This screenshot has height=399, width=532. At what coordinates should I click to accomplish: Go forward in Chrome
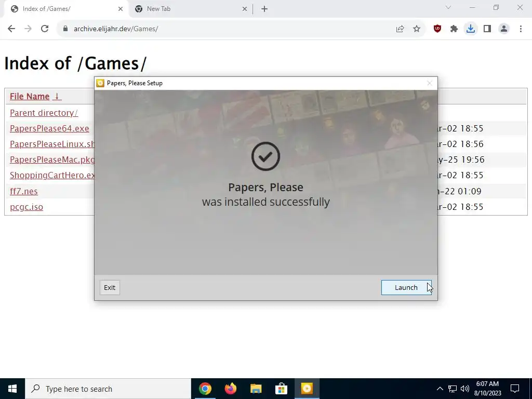click(28, 29)
